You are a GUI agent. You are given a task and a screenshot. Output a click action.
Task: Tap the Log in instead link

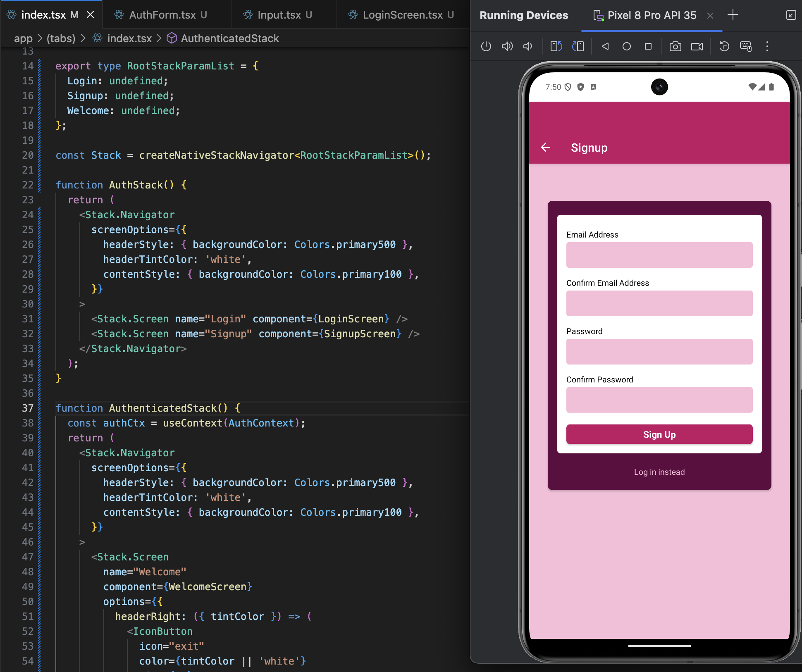click(659, 472)
